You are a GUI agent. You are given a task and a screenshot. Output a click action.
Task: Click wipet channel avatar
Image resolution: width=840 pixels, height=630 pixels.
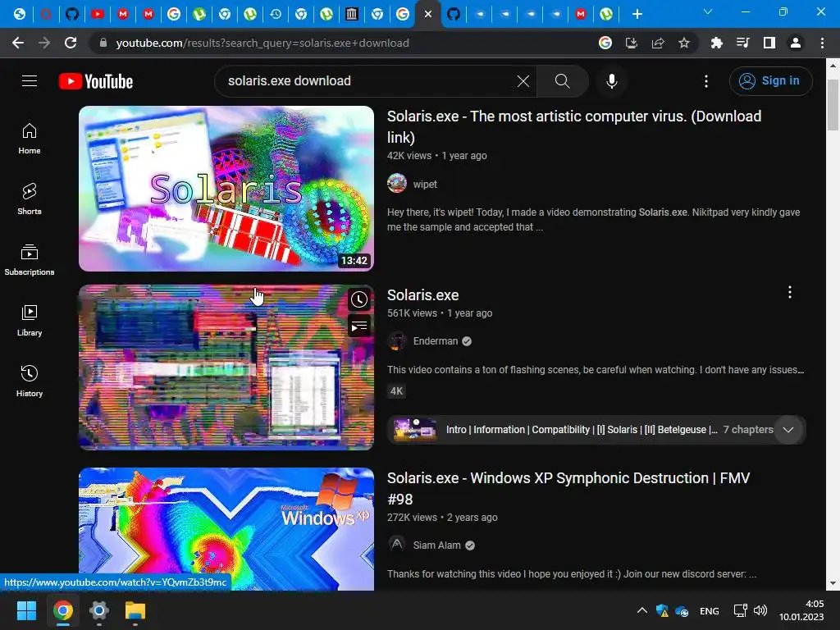coord(397,183)
